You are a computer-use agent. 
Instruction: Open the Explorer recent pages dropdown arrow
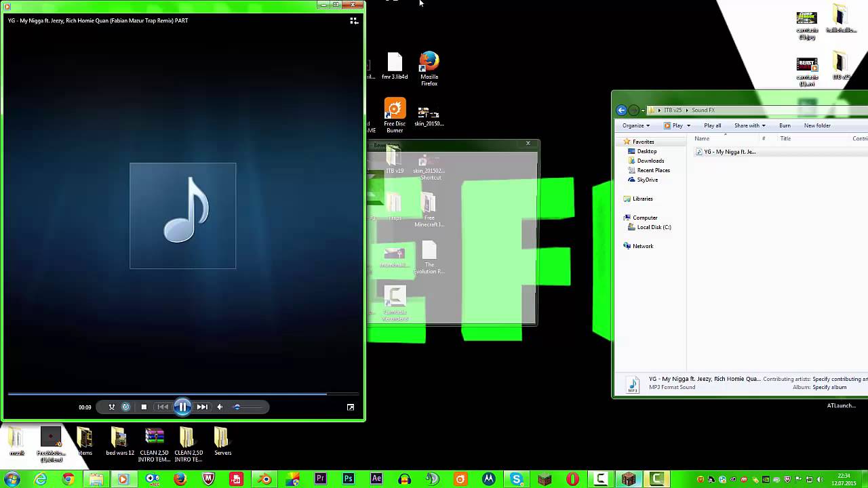pos(643,110)
